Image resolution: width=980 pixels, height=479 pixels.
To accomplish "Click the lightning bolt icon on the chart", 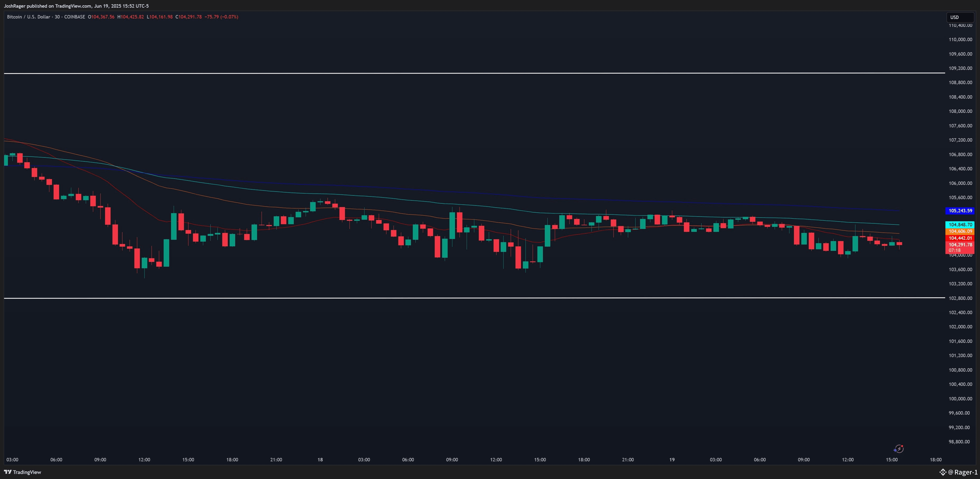I will pos(899,449).
